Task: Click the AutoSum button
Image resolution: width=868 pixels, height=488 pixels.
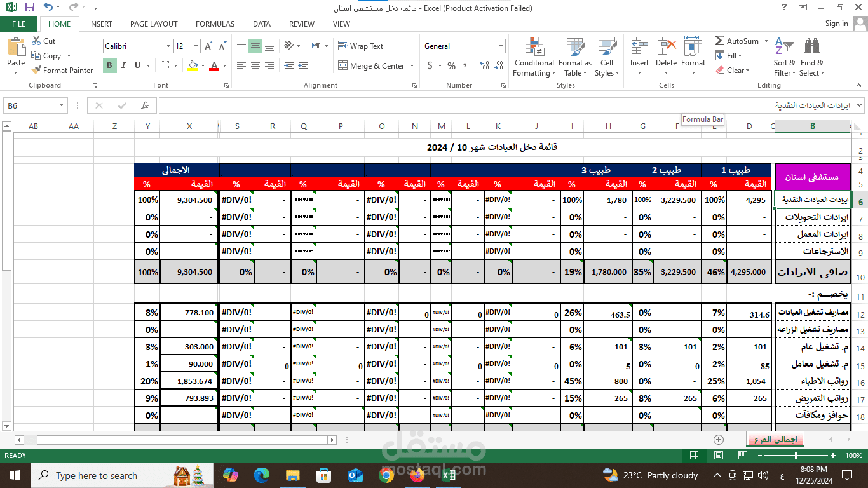Action: [x=737, y=41]
